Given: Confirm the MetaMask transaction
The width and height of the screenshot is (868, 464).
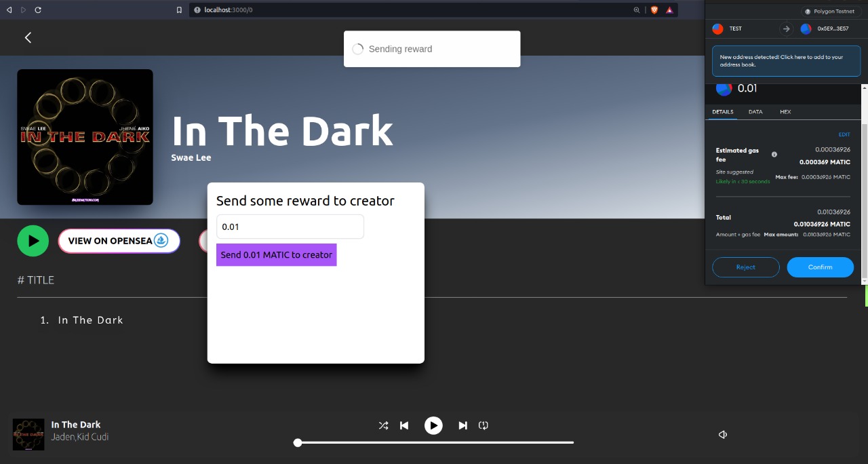Looking at the screenshot, I should 820,267.
